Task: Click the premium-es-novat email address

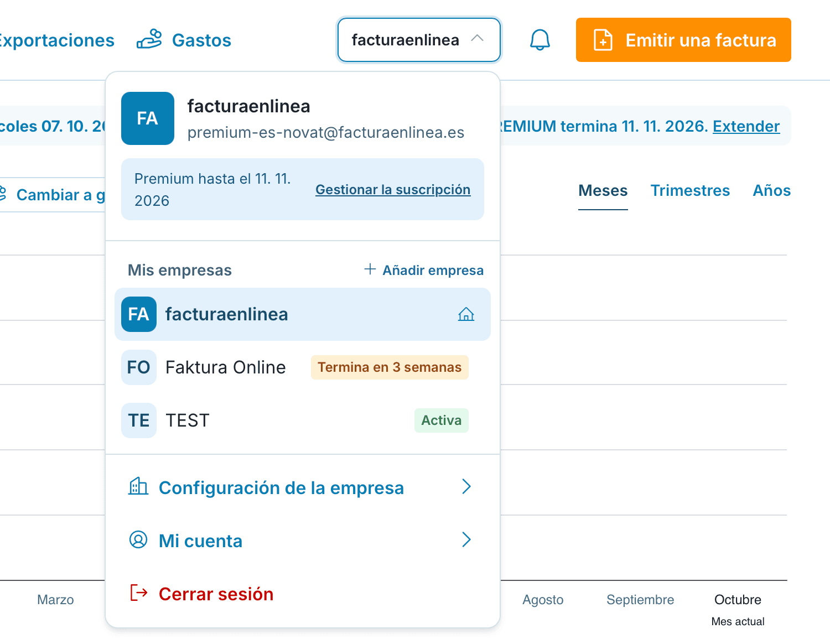Action: [x=326, y=133]
